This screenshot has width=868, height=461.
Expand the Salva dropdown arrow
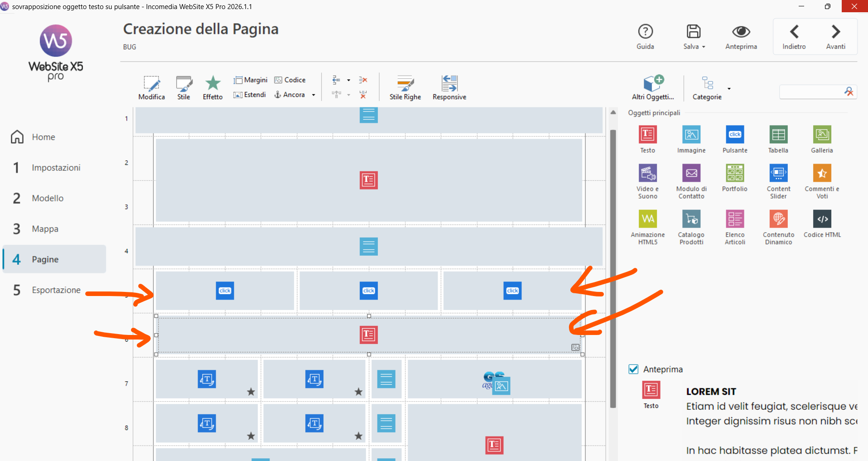coord(704,47)
